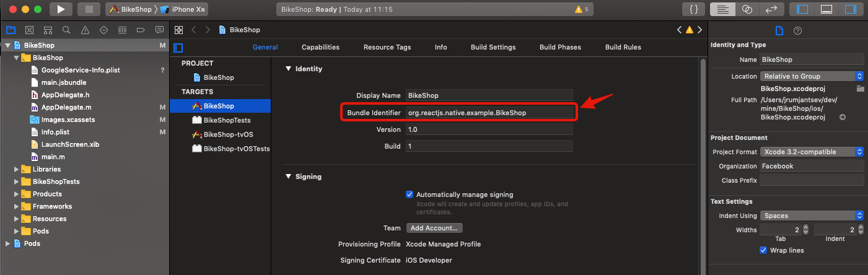Switch to the Info tab

coord(441,47)
